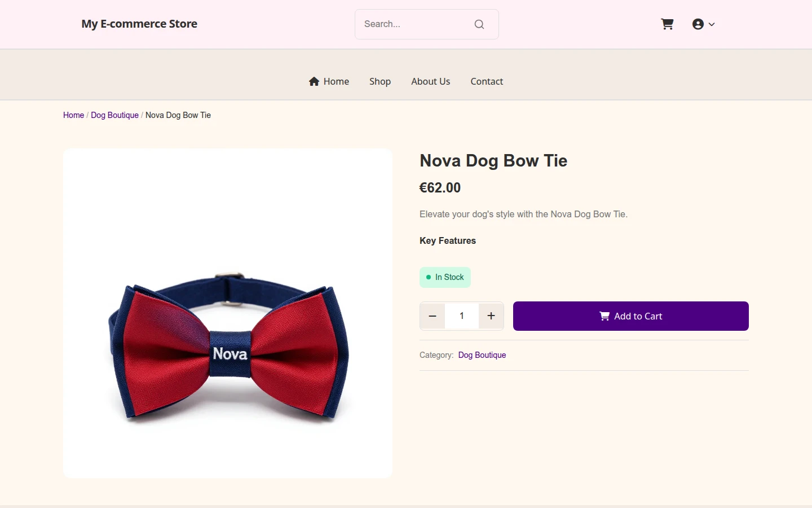Viewport: 812px width, 508px height.
Task: Open the user account menu
Action: pos(703,24)
